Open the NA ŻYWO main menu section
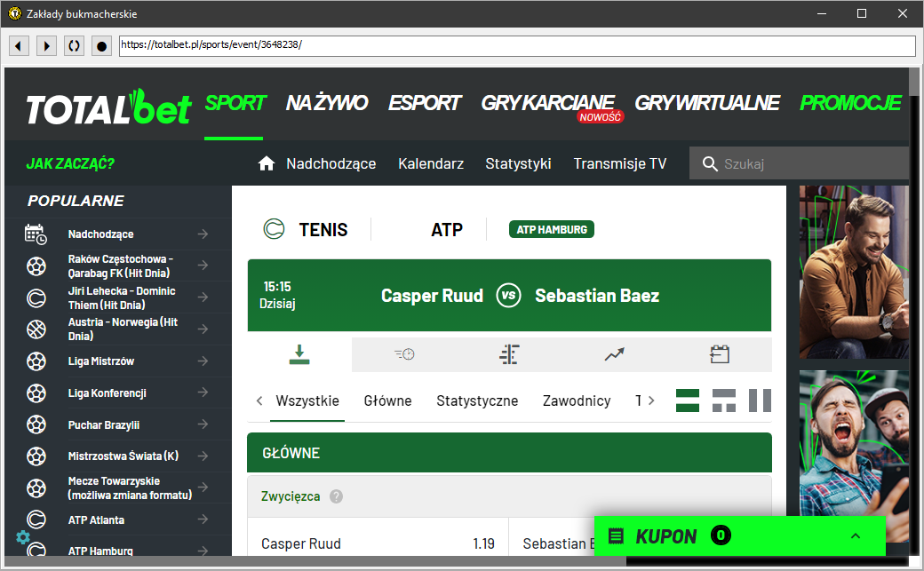 (x=326, y=103)
